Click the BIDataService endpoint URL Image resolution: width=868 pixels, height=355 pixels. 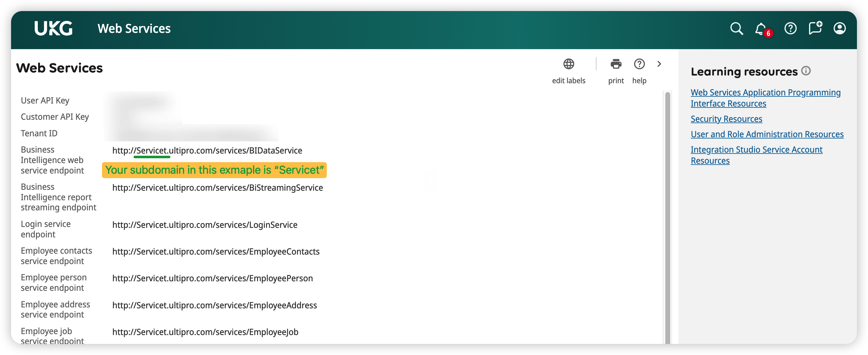(x=207, y=150)
